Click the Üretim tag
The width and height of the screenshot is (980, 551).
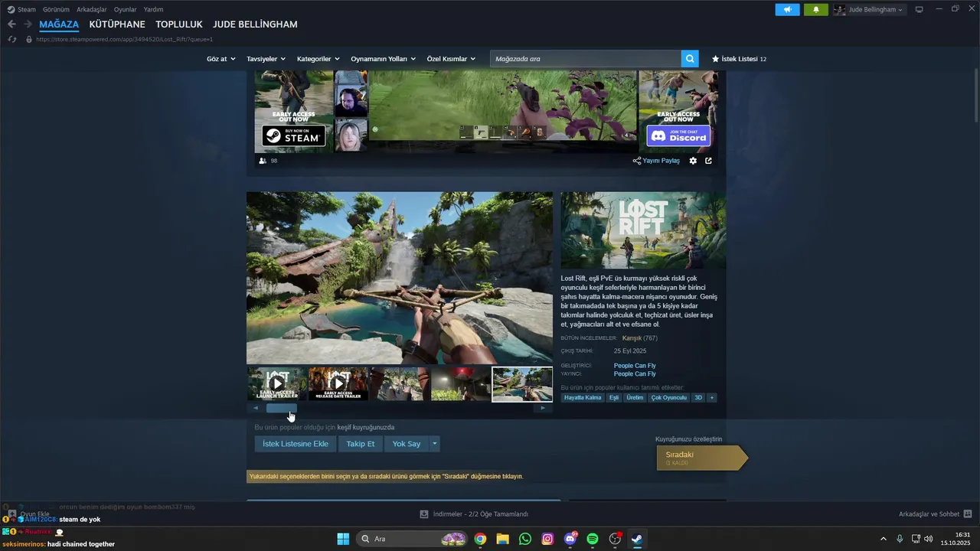635,398
